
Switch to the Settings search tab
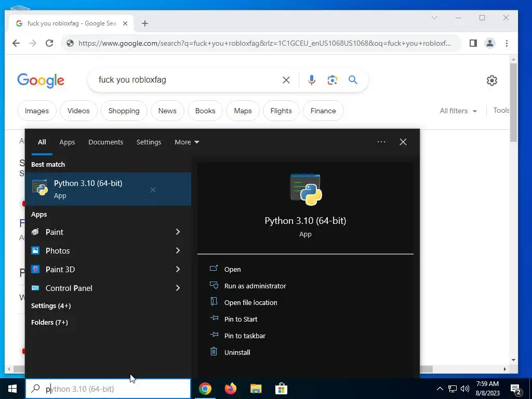pyautogui.click(x=149, y=142)
